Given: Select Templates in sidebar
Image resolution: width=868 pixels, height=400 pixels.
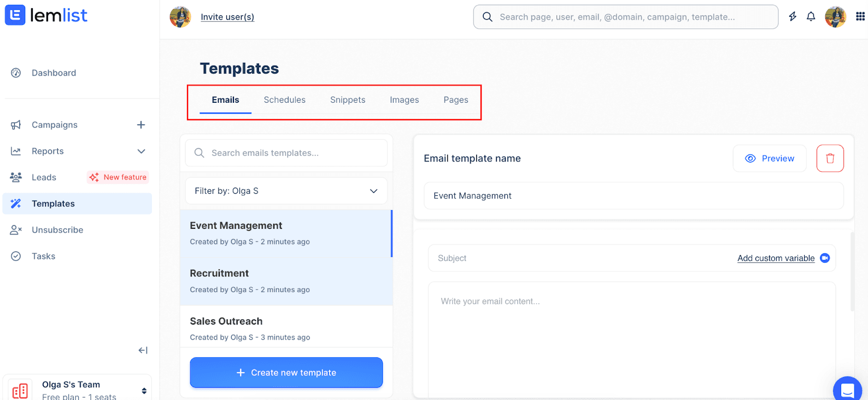Looking at the screenshot, I should (77, 204).
